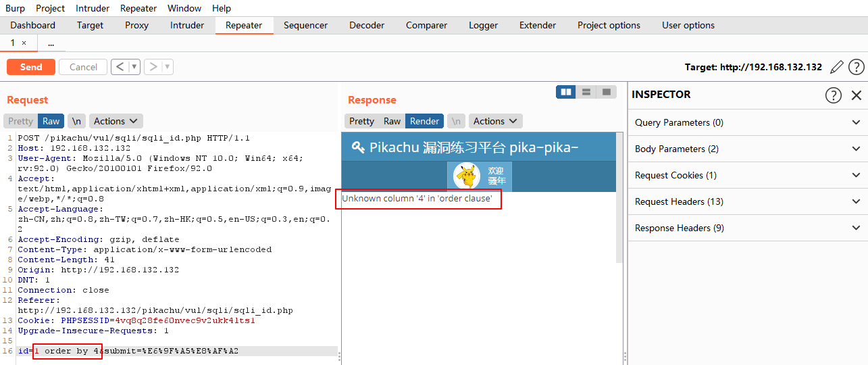Expand Request Cookies (1) section
868x365 pixels.
[748, 175]
